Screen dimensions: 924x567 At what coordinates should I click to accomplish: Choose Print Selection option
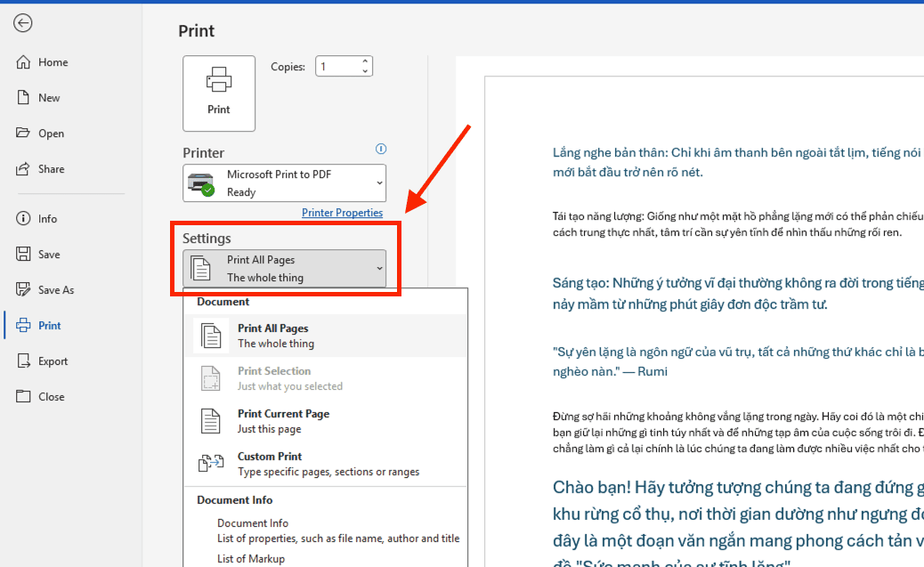coord(326,378)
